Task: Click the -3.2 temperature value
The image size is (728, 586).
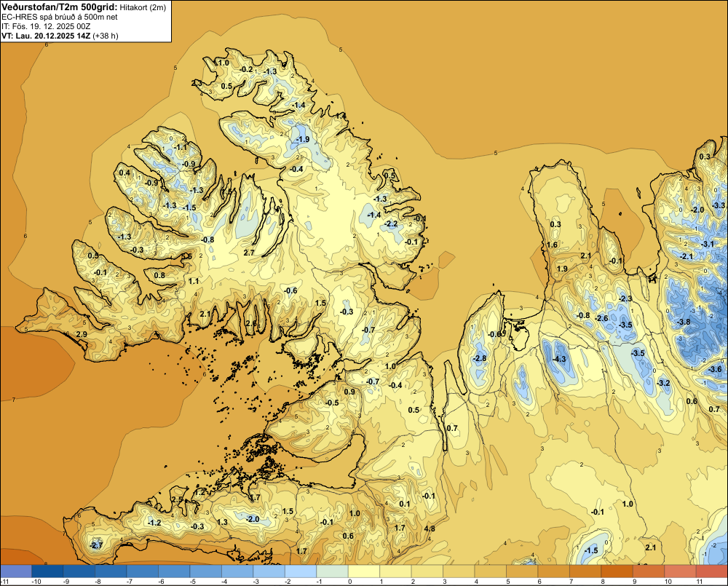Action: point(663,383)
